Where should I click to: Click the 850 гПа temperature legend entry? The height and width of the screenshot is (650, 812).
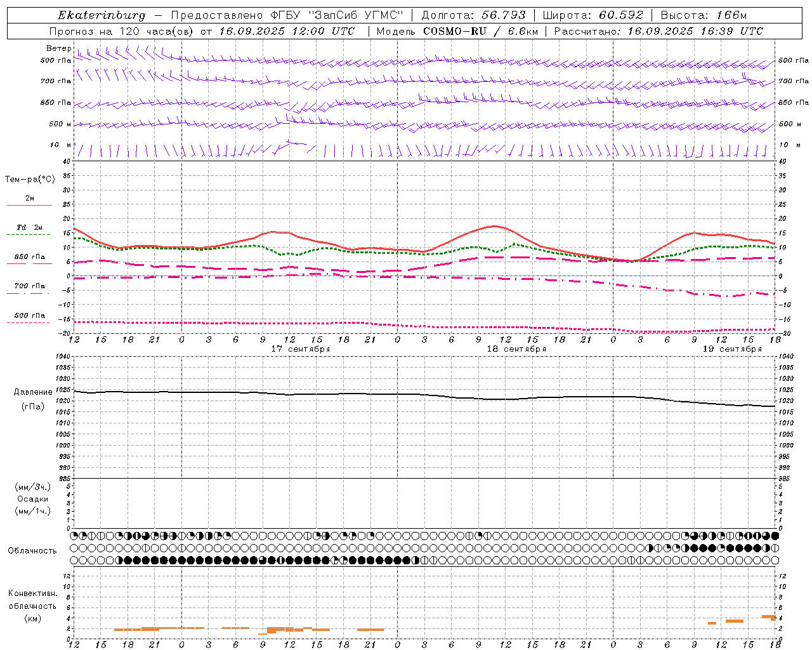[30, 257]
